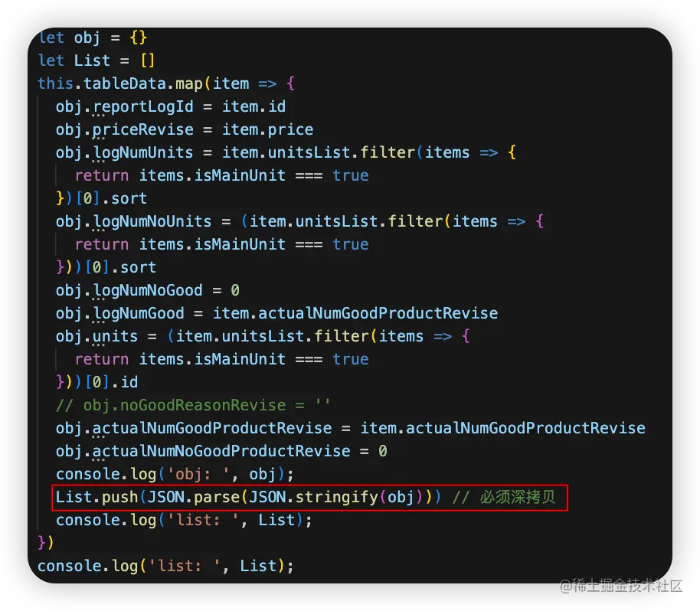This screenshot has width=700, height=611.
Task: Click the commented 'obj.noGoodReasonRevise' line
Action: coord(193,405)
